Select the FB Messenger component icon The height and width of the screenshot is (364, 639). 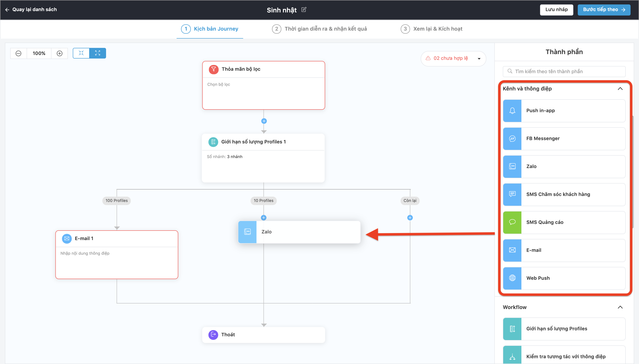click(512, 139)
